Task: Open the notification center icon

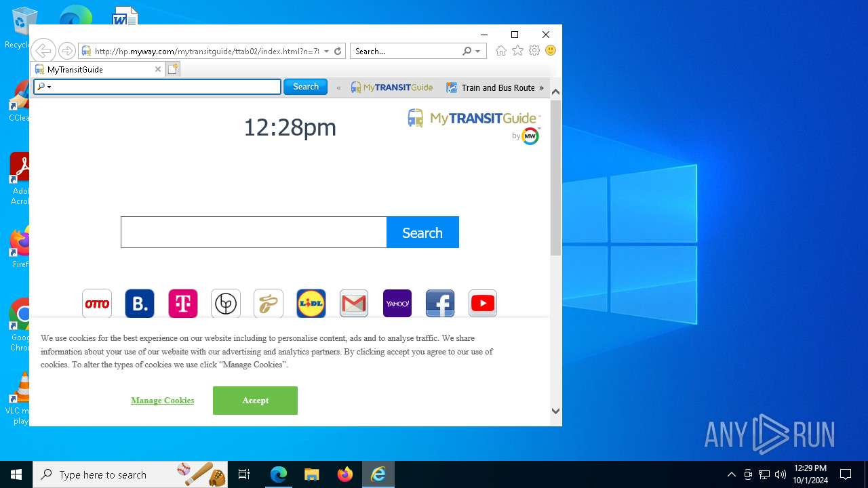Action: pos(846,474)
